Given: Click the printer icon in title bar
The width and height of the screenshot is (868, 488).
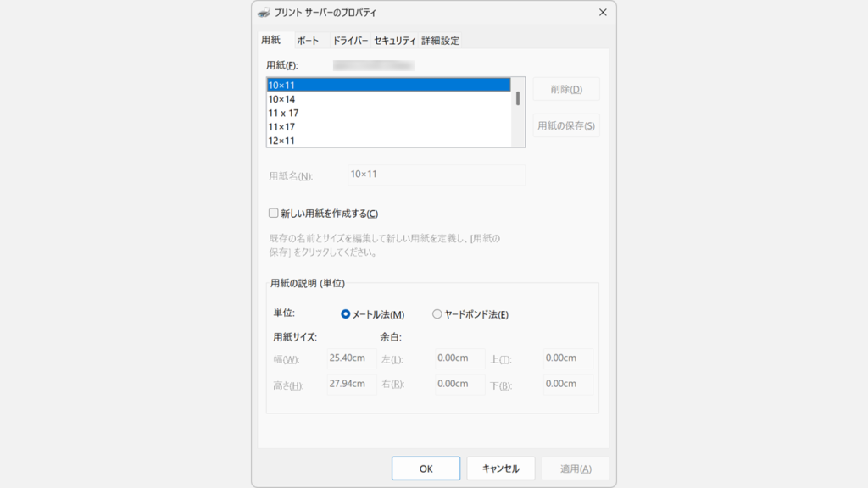Looking at the screenshot, I should coord(264,12).
